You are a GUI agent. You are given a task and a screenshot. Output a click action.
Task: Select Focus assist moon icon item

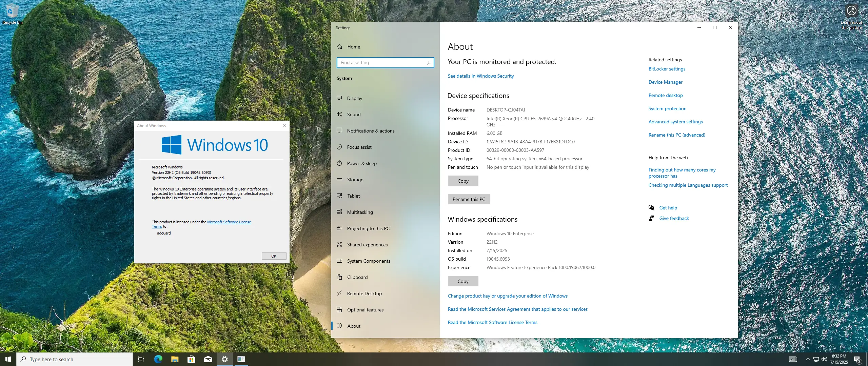click(339, 147)
